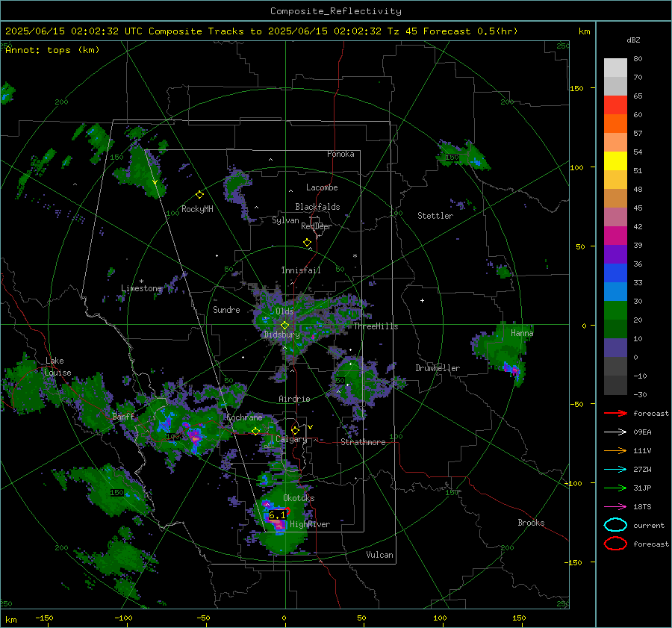
Task: Click the Vulcan label
Action: pyautogui.click(x=380, y=555)
